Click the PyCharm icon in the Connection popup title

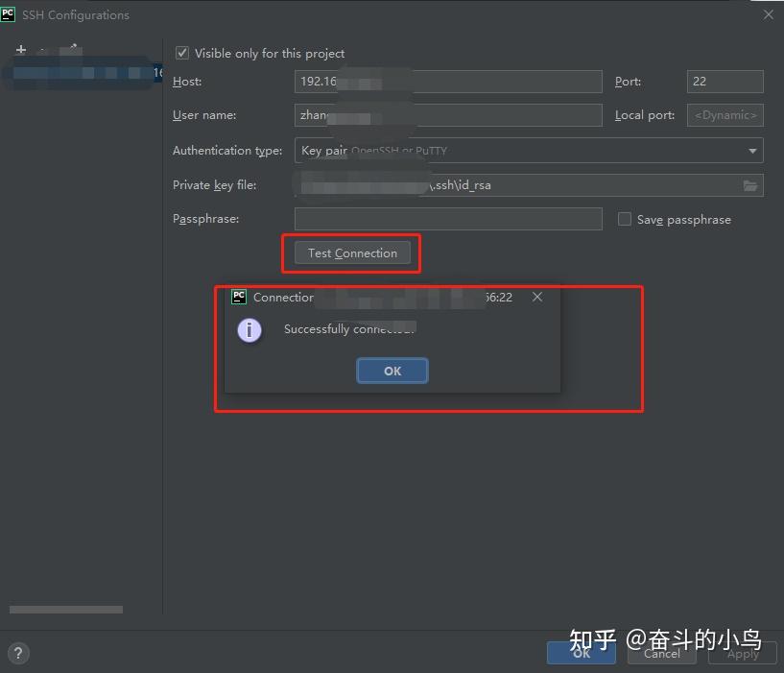point(238,297)
